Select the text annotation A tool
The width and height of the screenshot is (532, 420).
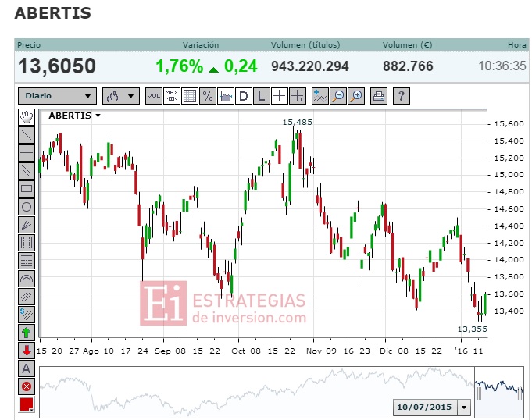26,368
